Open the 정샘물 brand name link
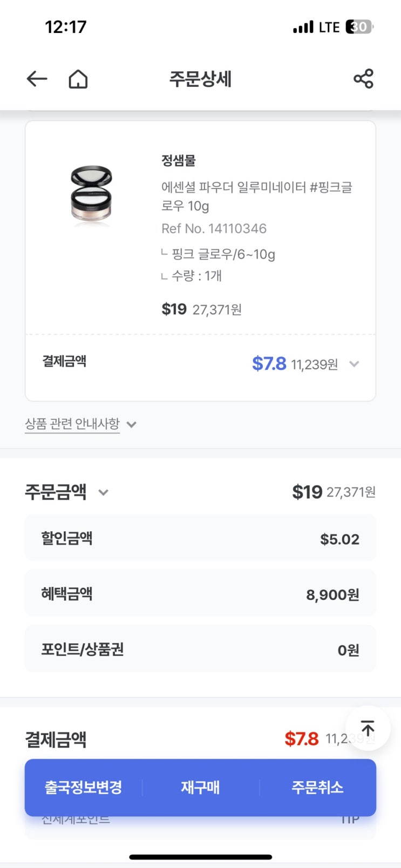 pos(179,160)
